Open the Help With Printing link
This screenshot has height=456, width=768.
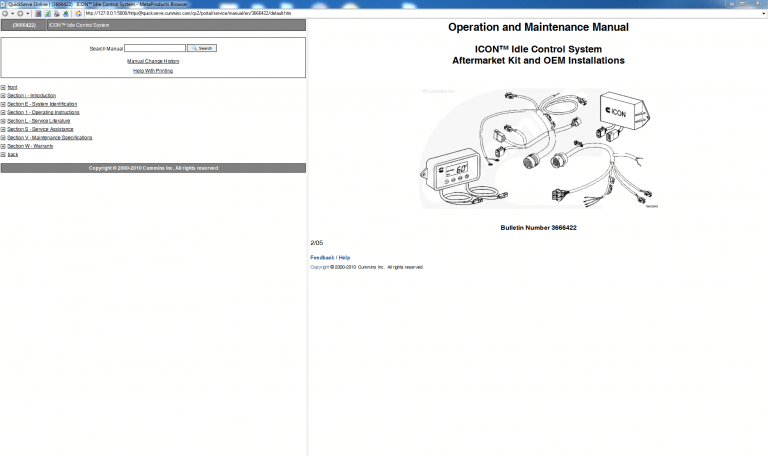153,71
